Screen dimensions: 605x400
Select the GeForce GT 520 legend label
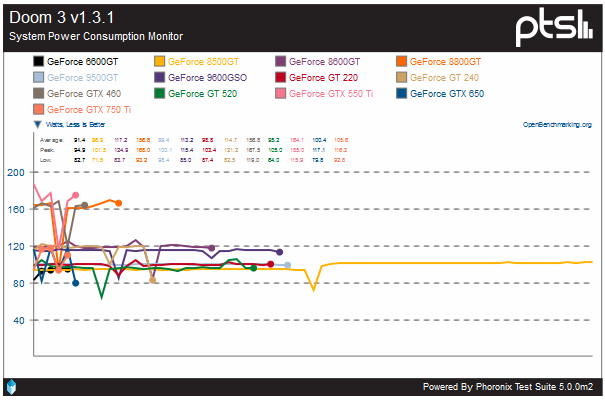(x=203, y=94)
